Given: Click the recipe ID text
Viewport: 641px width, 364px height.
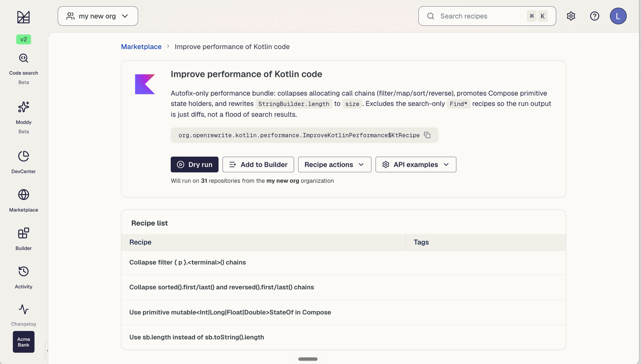Looking at the screenshot, I should tap(299, 135).
